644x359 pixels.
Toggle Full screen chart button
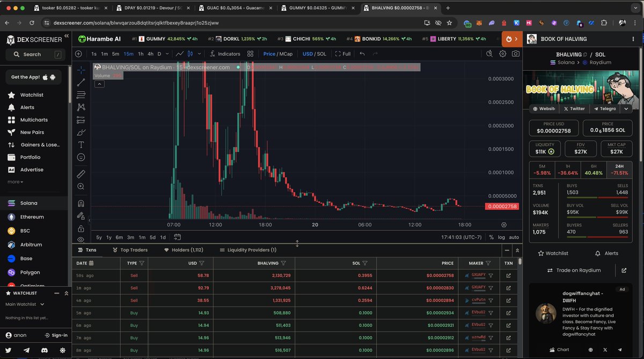[343, 54]
